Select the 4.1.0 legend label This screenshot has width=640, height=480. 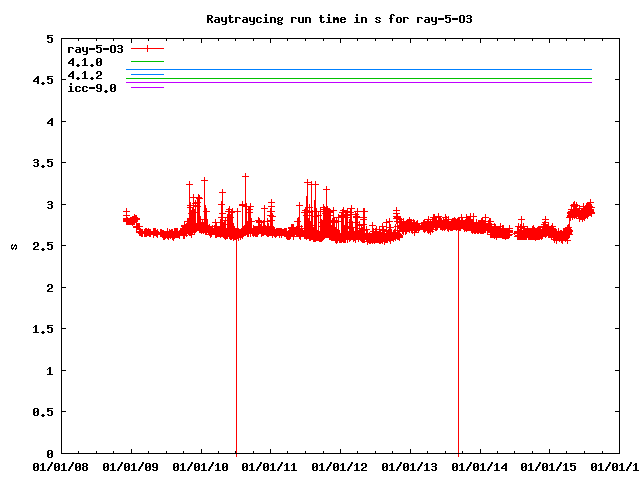(84, 62)
